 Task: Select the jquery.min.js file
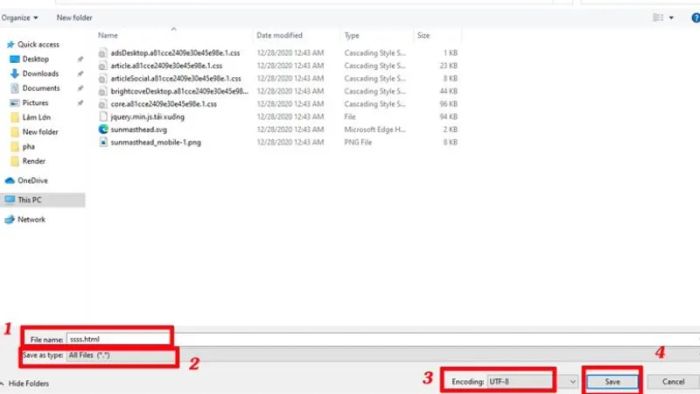(x=147, y=117)
